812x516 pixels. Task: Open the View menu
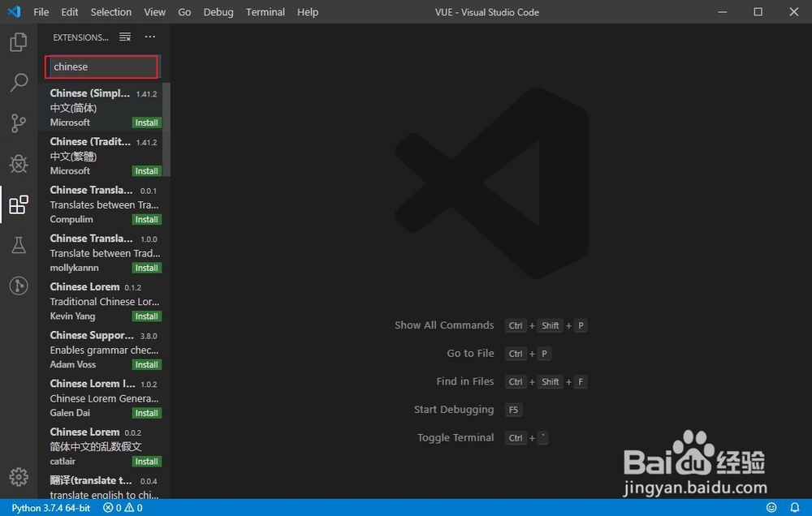tap(154, 12)
